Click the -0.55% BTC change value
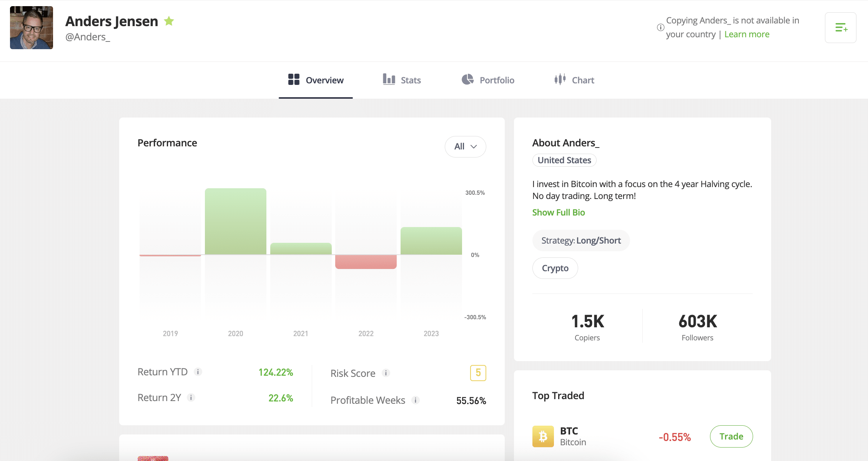The image size is (868, 461). (x=675, y=437)
